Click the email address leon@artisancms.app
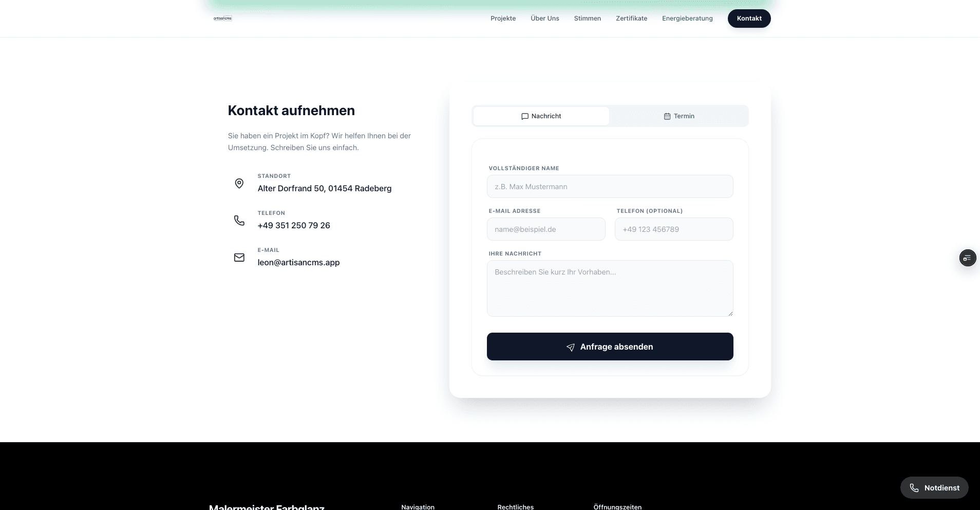The image size is (980, 510). pyautogui.click(x=298, y=262)
